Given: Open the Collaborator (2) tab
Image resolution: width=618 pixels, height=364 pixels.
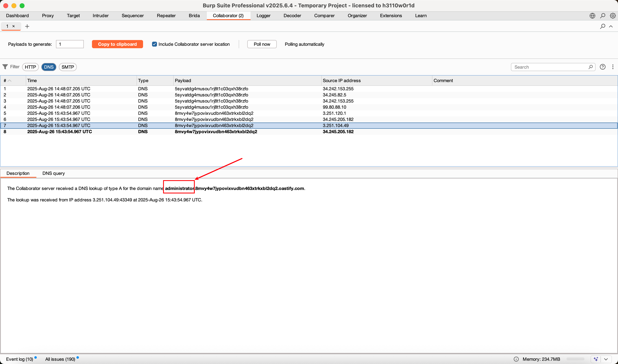Looking at the screenshot, I should point(228,16).
